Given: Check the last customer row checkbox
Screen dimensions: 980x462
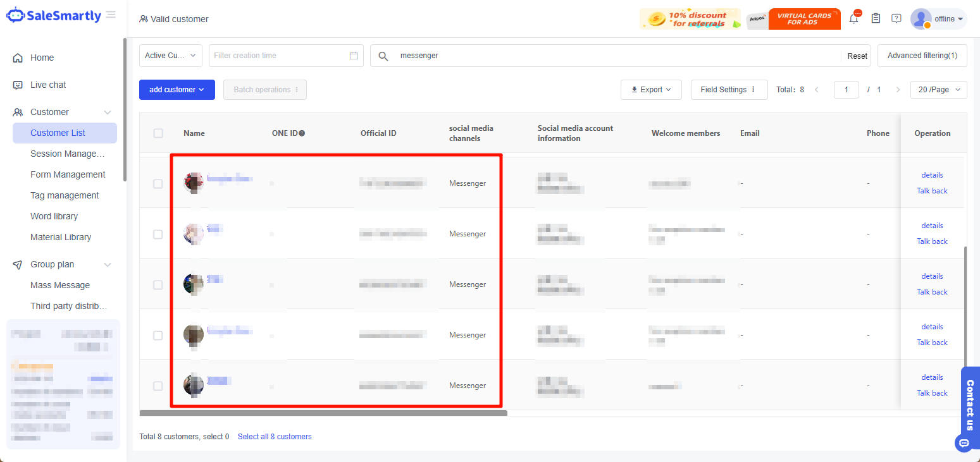Looking at the screenshot, I should click(158, 386).
